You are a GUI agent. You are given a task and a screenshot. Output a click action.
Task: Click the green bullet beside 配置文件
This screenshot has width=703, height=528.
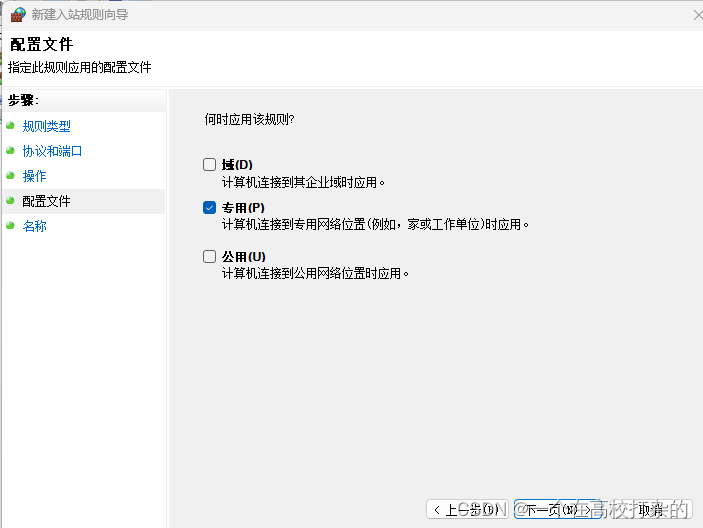tap(11, 201)
